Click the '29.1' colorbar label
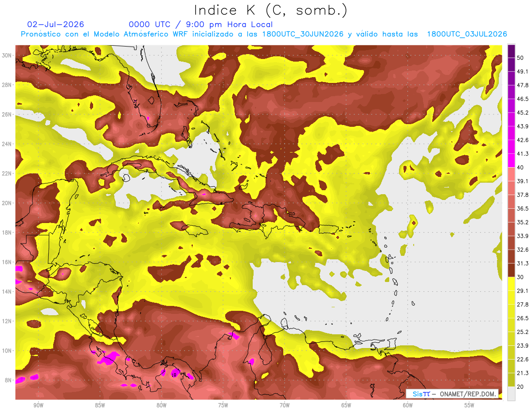 [x=522, y=291]
